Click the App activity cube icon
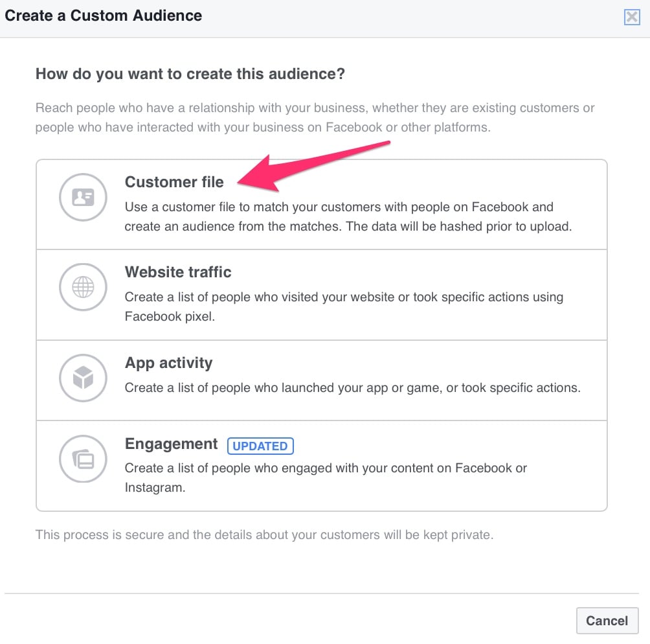 coord(83,378)
